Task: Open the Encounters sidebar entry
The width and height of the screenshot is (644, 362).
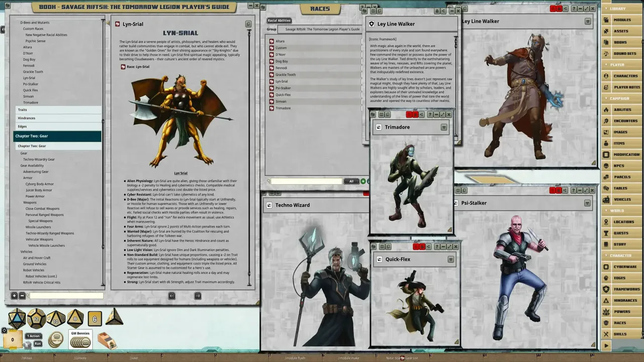Action: (x=622, y=121)
